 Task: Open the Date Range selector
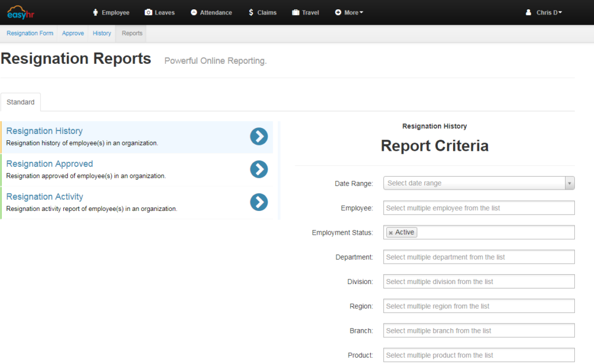478,183
